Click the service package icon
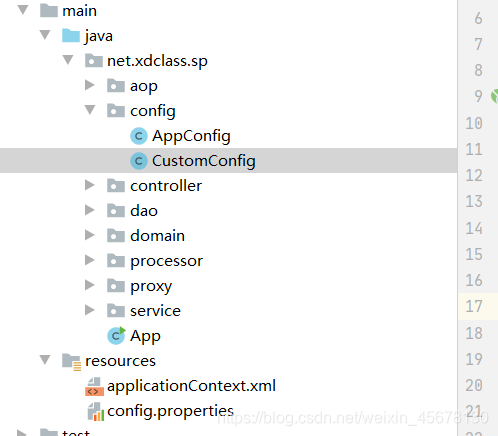Viewport: 498px width, 436px height. click(116, 310)
